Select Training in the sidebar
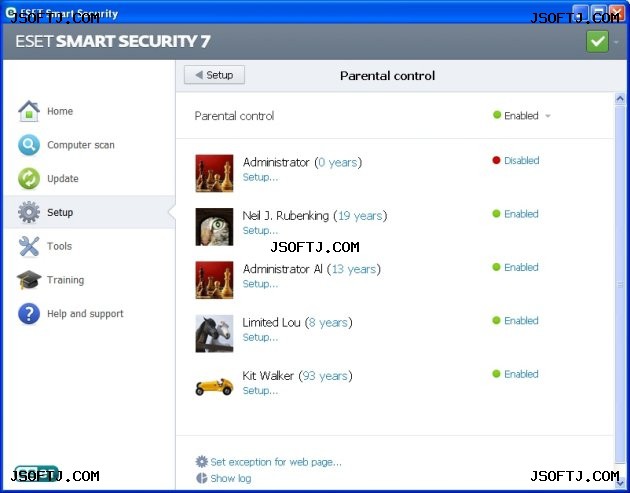Screen dimensions: 630x493 coord(65,280)
